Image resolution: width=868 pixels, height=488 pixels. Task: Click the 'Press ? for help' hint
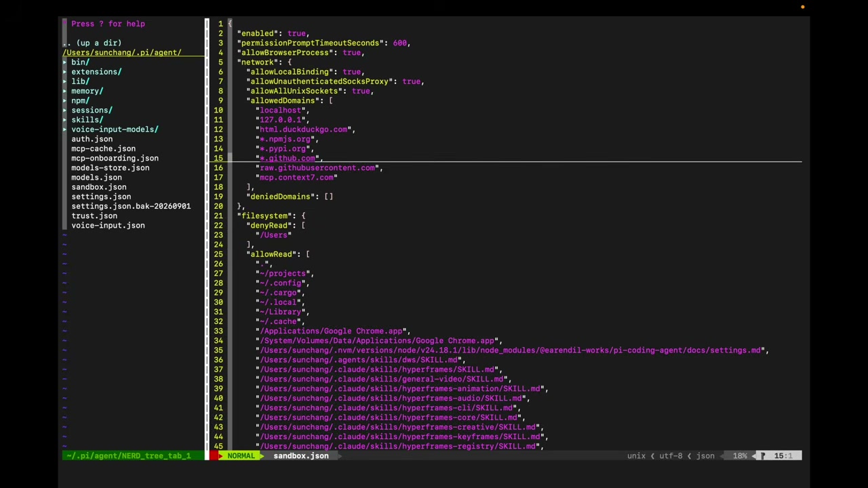(x=108, y=24)
